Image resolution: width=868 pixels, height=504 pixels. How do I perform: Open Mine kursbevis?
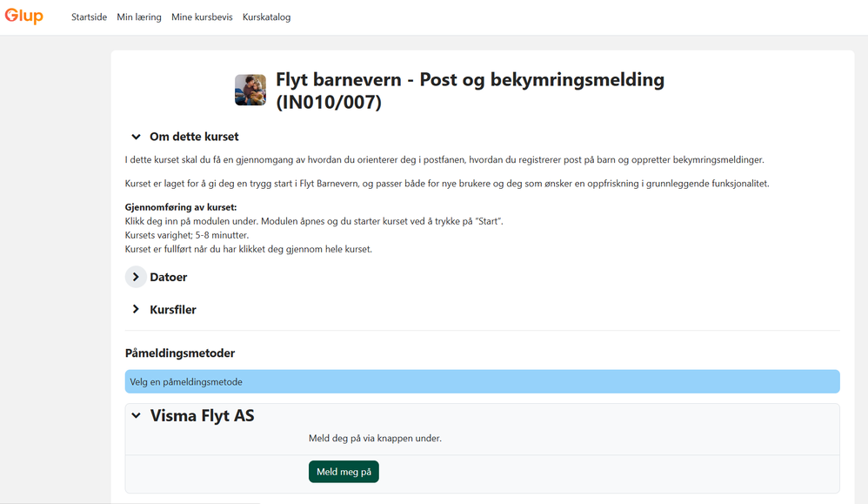[x=202, y=17]
